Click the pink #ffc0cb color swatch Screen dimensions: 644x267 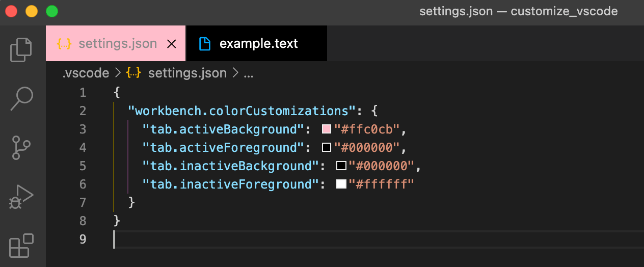point(327,129)
